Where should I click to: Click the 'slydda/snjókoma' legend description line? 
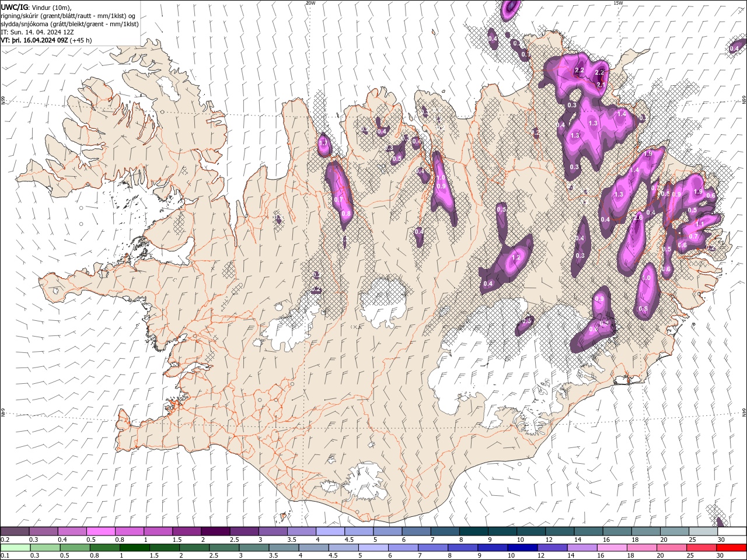coord(68,24)
